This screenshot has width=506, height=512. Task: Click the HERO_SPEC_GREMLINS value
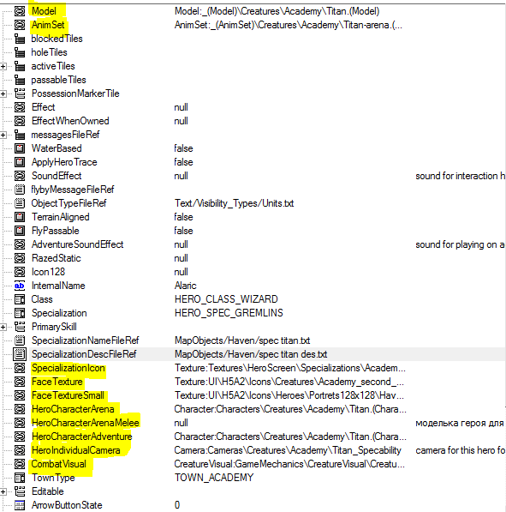(229, 313)
